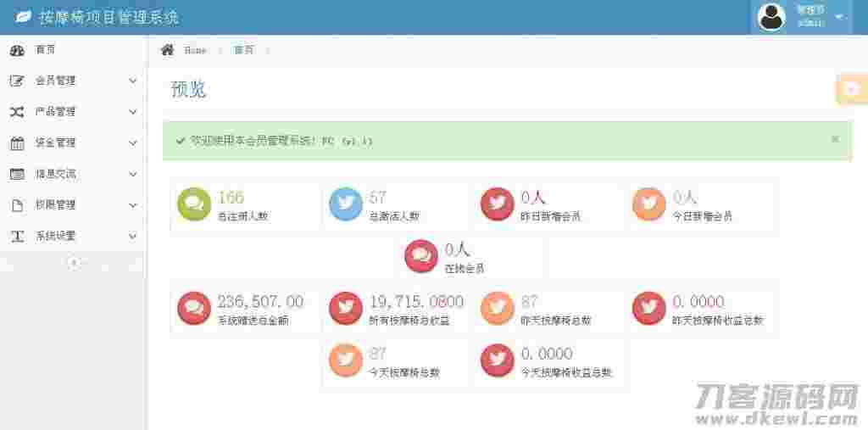Click the 所有按摩椅总收益 label
This screenshot has width=868, height=430.
tap(409, 321)
